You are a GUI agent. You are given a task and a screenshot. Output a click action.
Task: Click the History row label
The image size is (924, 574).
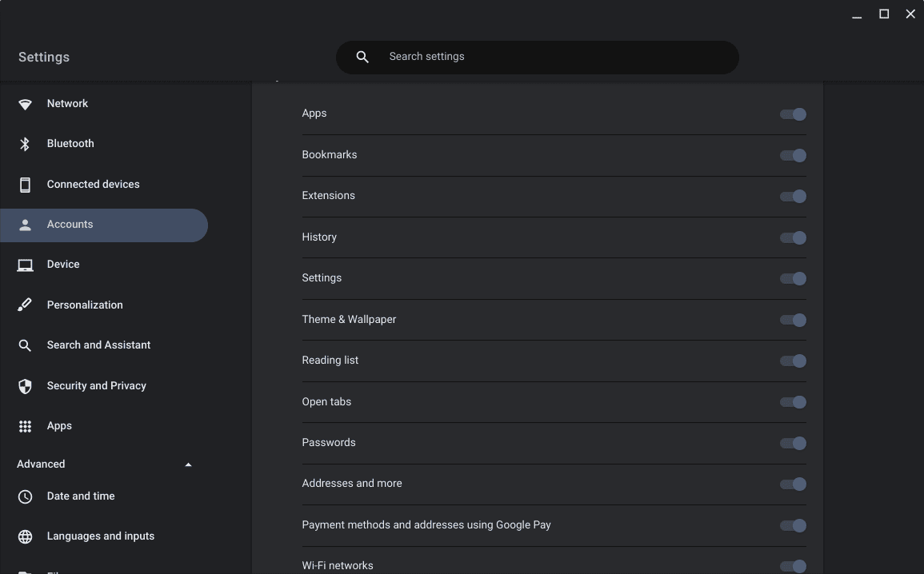(x=319, y=237)
